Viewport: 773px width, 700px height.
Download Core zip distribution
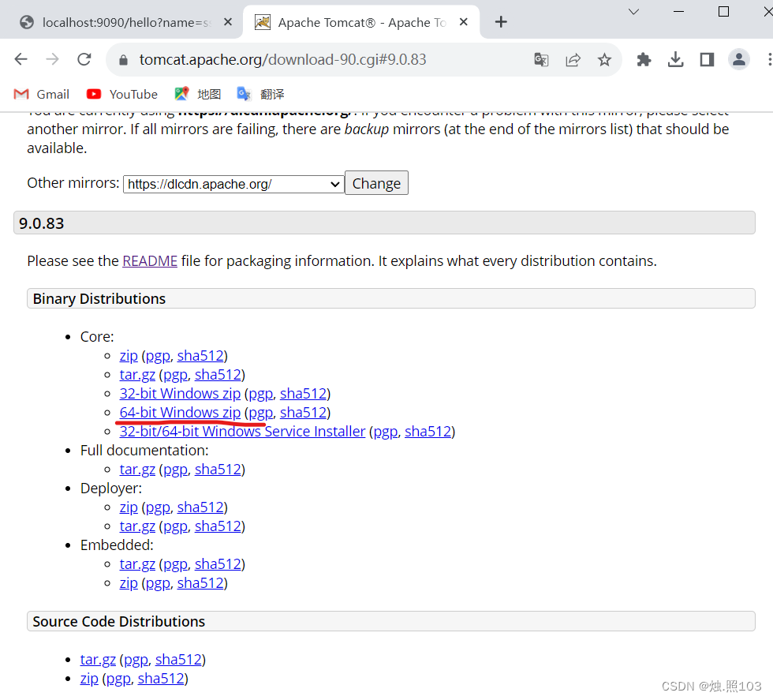129,356
